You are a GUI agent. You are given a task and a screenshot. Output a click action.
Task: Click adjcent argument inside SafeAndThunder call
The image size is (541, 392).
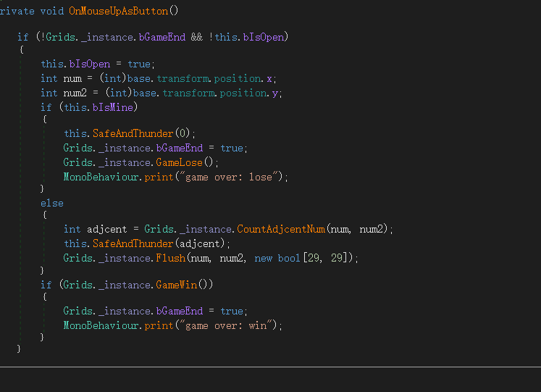200,244
